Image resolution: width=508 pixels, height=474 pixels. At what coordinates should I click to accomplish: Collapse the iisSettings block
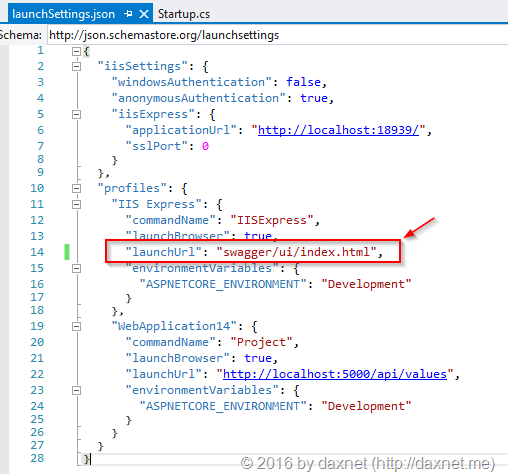click(x=76, y=67)
